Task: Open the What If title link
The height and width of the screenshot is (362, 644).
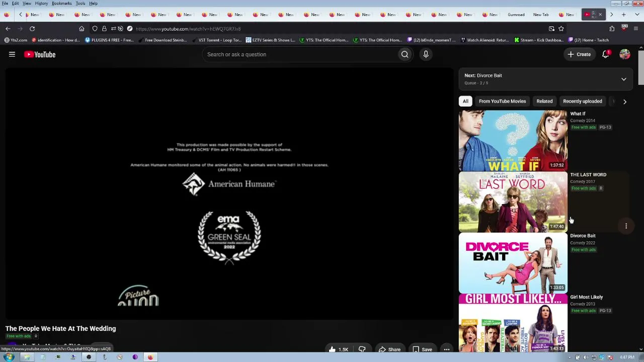Action: (578, 114)
